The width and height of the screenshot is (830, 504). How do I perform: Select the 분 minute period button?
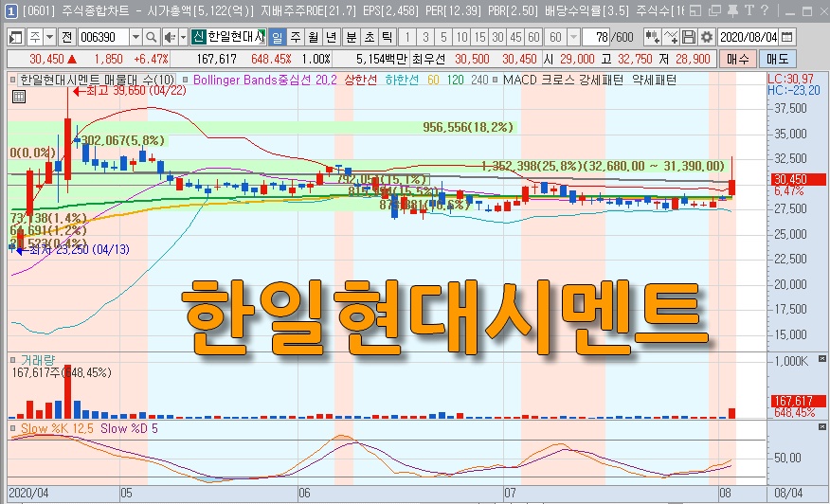coord(352,37)
